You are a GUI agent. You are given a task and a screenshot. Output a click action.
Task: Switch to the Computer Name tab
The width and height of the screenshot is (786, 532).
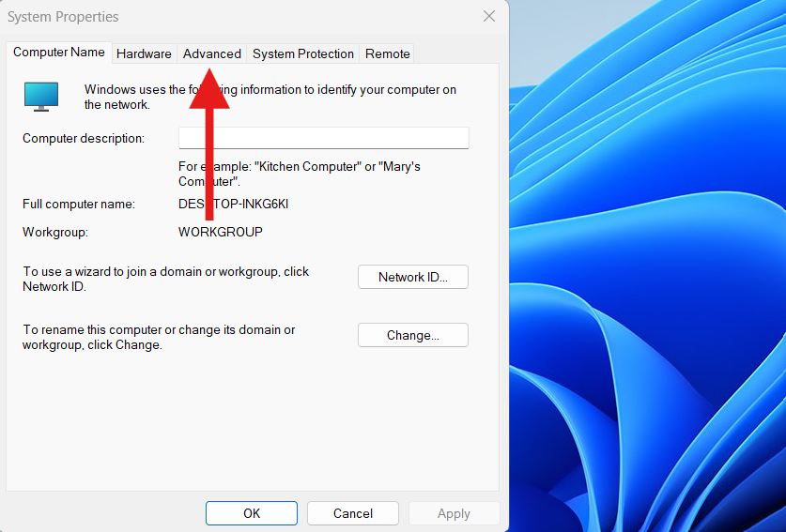[x=58, y=53]
